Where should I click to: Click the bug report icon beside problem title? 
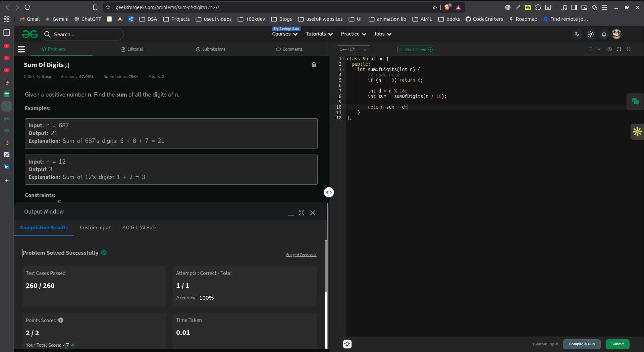(314, 65)
